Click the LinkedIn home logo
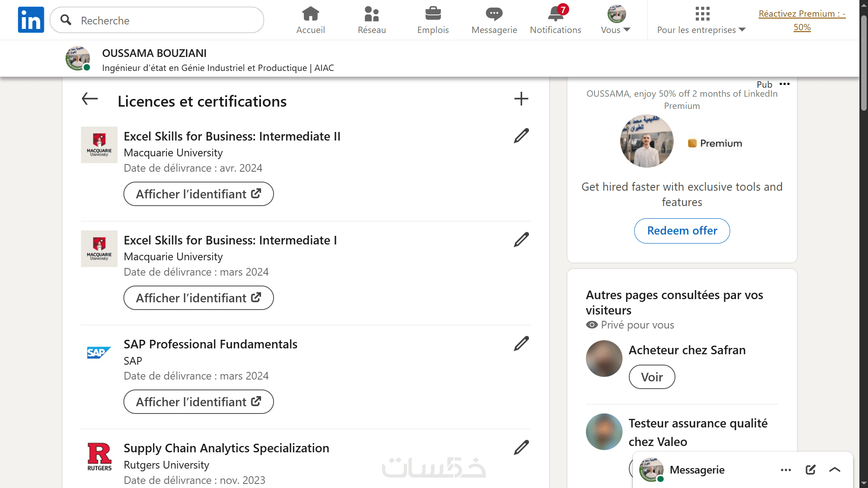 coord(31,20)
